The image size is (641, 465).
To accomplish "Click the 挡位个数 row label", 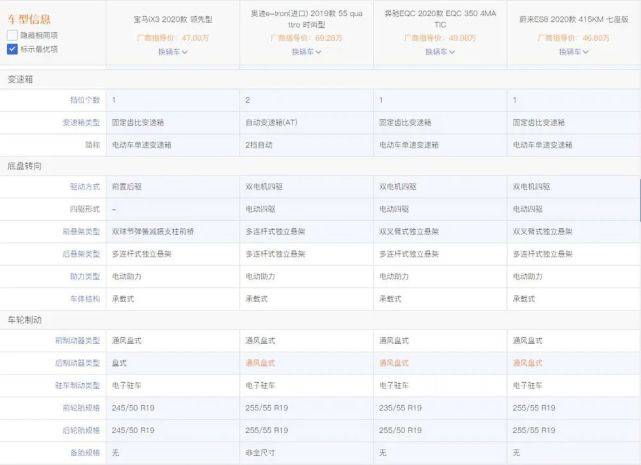I will pyautogui.click(x=85, y=100).
